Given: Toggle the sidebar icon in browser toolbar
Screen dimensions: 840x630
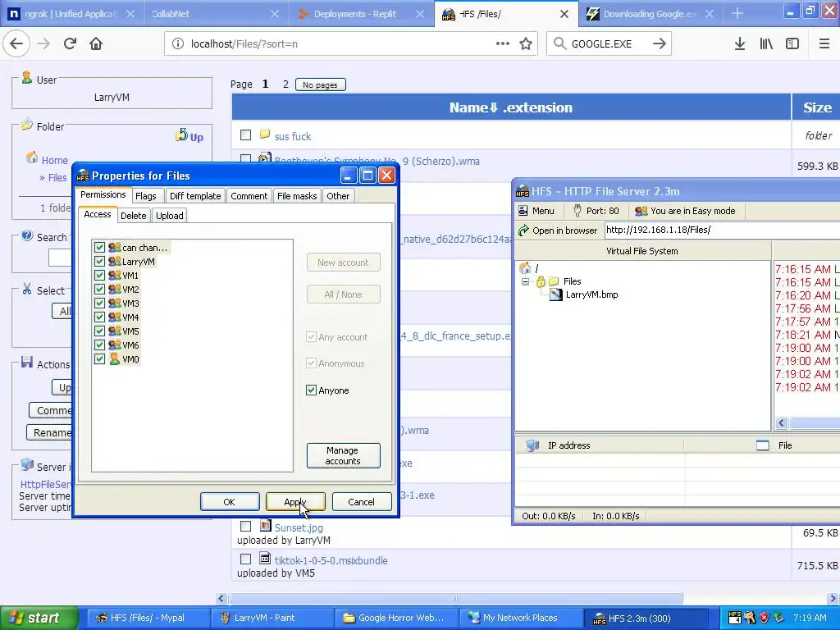Looking at the screenshot, I should (x=792, y=44).
